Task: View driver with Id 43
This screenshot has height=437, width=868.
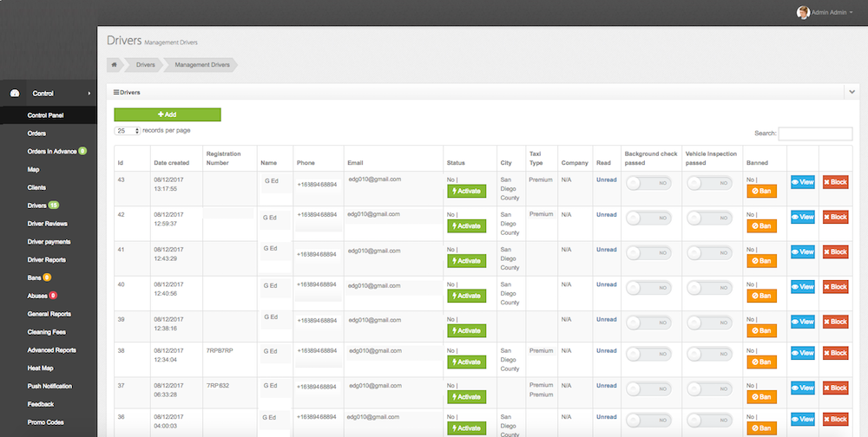Action: pos(803,182)
